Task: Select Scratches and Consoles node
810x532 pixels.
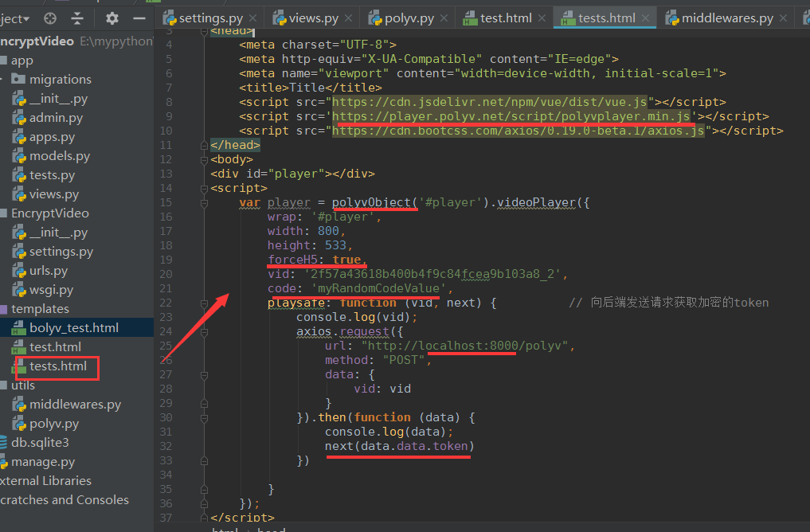Action: 65,500
